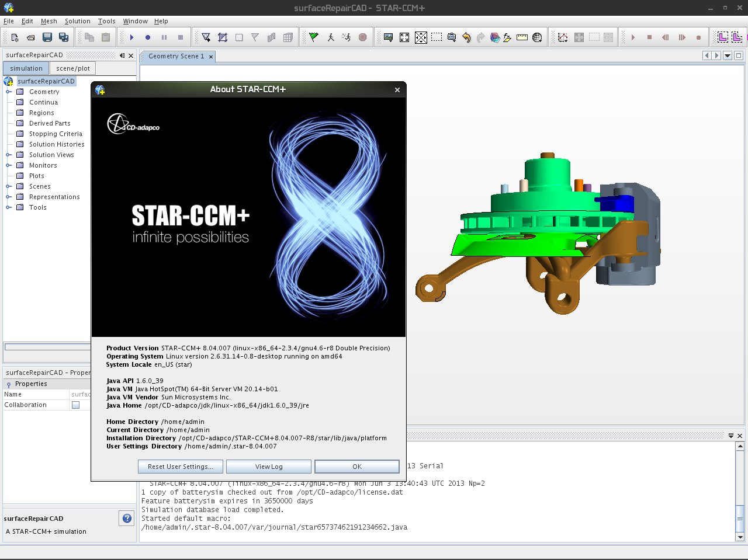Close the Geometry Scene 1 tab
This screenshot has width=748, height=560.
(x=211, y=57)
